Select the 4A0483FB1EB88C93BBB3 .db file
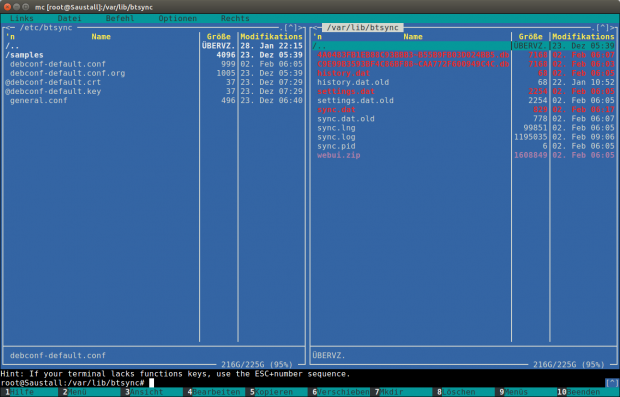This screenshot has width=620, height=397. coord(463,55)
